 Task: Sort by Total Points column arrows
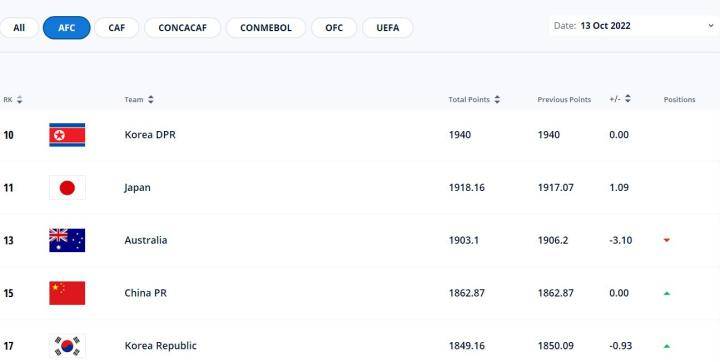(x=497, y=100)
